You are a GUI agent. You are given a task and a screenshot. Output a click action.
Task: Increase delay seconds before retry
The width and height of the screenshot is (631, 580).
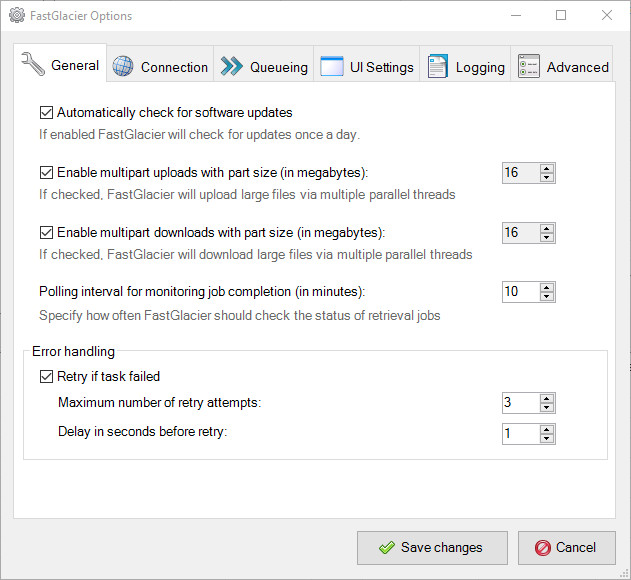tap(546, 429)
